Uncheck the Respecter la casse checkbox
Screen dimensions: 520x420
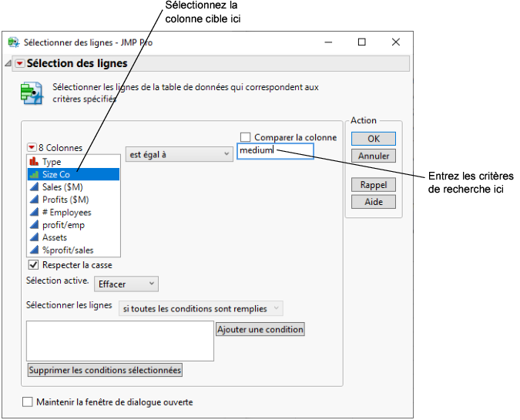(33, 265)
